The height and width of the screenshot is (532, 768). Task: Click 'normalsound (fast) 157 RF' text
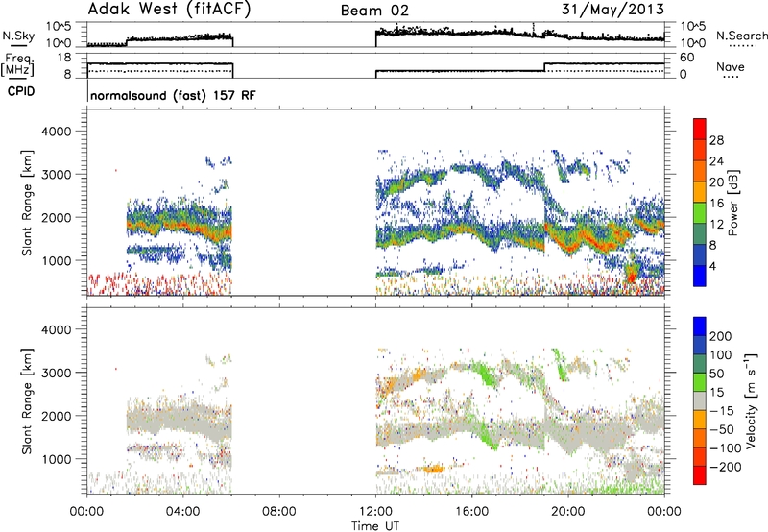point(173,95)
